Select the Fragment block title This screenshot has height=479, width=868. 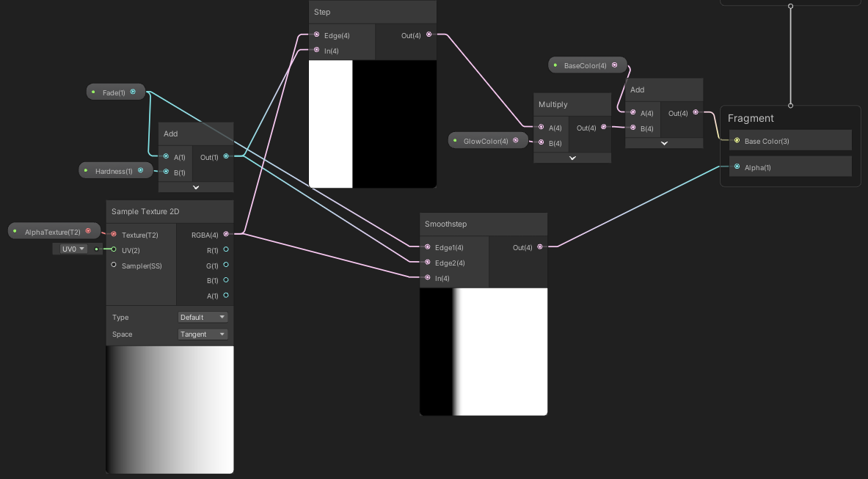point(751,118)
